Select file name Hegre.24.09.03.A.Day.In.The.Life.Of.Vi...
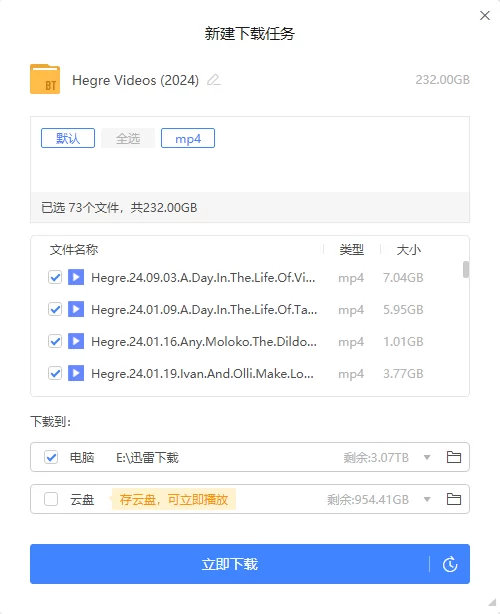Image resolution: width=500 pixels, height=614 pixels. tap(203, 278)
